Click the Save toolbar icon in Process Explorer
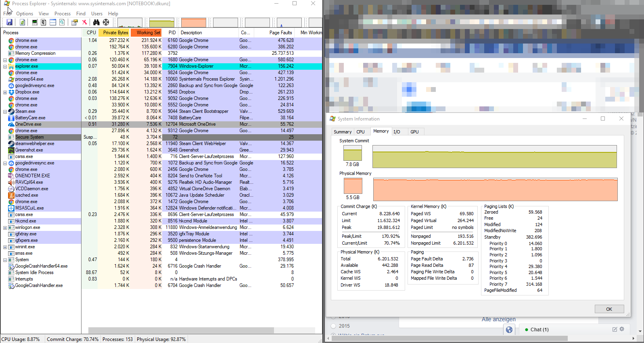 [x=9, y=23]
